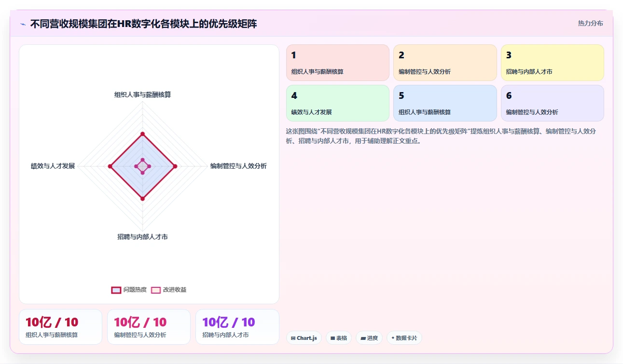Click the 改进收益 legend color box

(155, 290)
